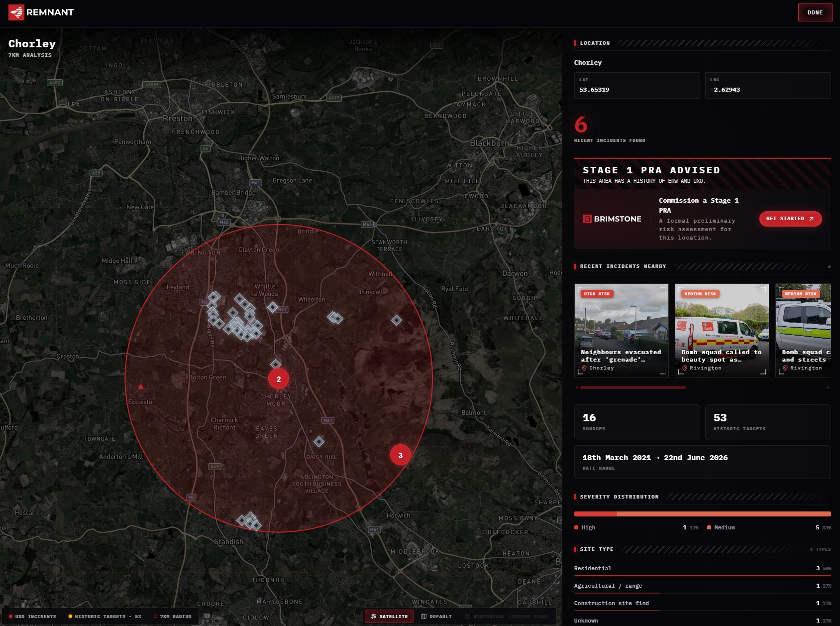Click the map icon beside Default
This screenshot has width=840, height=626.
(x=423, y=616)
